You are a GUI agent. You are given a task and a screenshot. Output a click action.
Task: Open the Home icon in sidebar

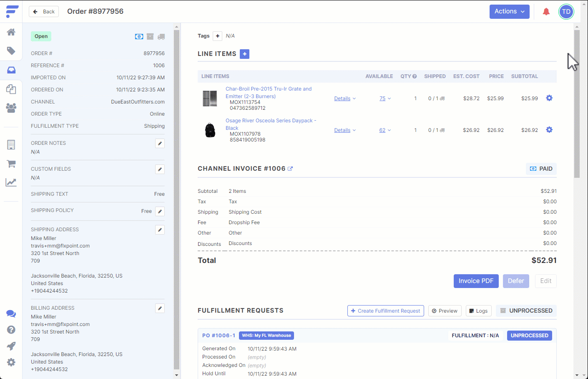tap(11, 32)
